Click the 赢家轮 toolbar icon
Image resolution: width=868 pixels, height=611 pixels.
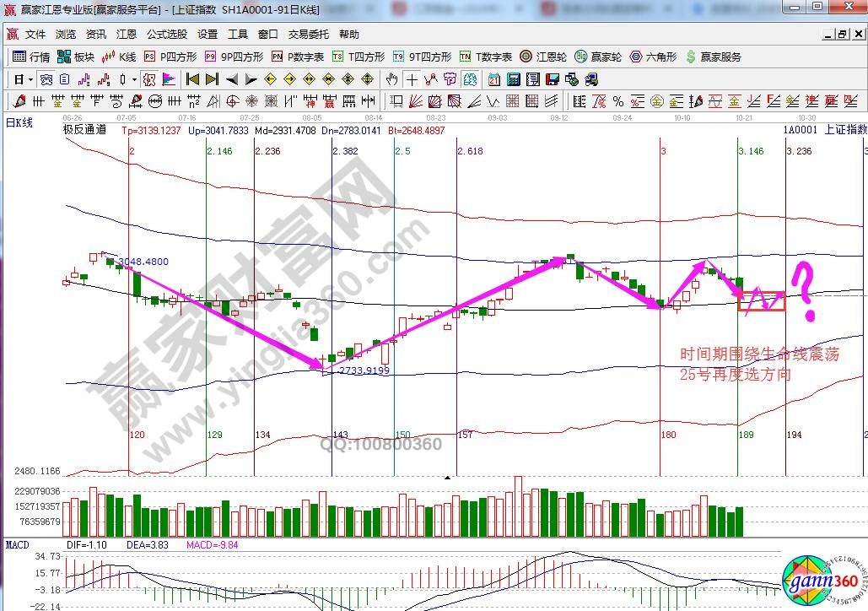[x=598, y=57]
